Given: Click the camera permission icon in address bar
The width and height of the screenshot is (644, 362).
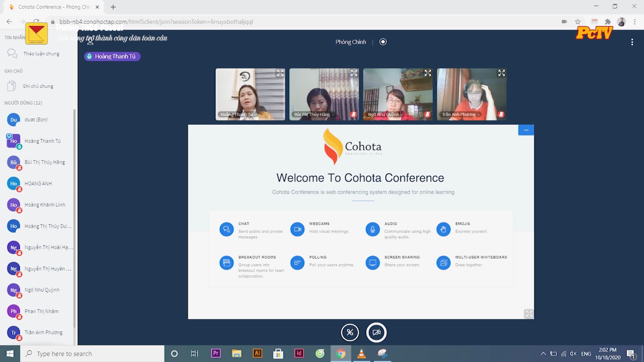Looking at the screenshot, I should click(x=564, y=22).
